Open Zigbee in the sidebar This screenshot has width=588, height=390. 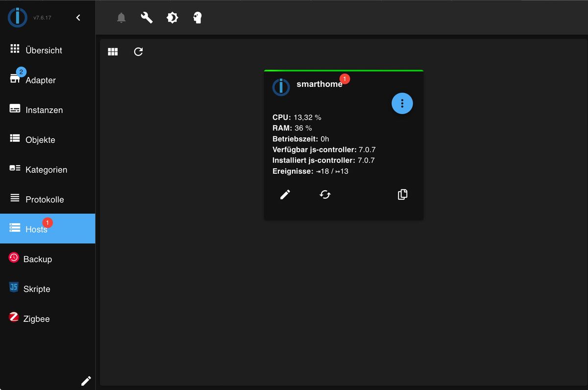(48, 319)
